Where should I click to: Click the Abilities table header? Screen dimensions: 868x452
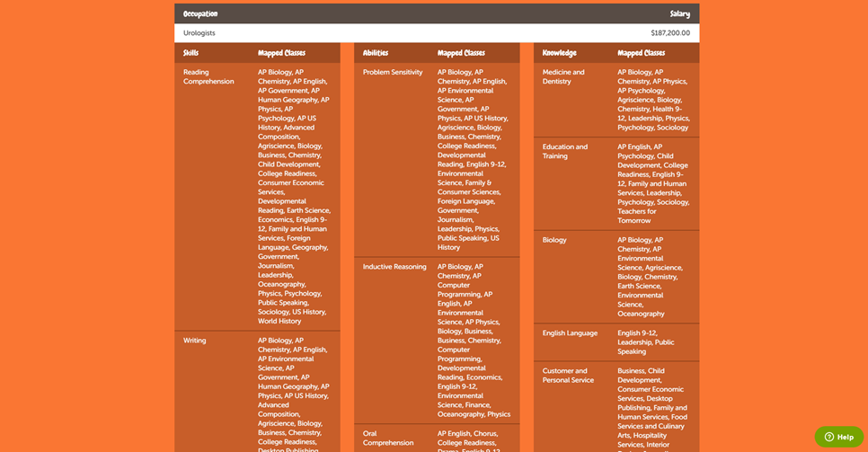[376, 53]
